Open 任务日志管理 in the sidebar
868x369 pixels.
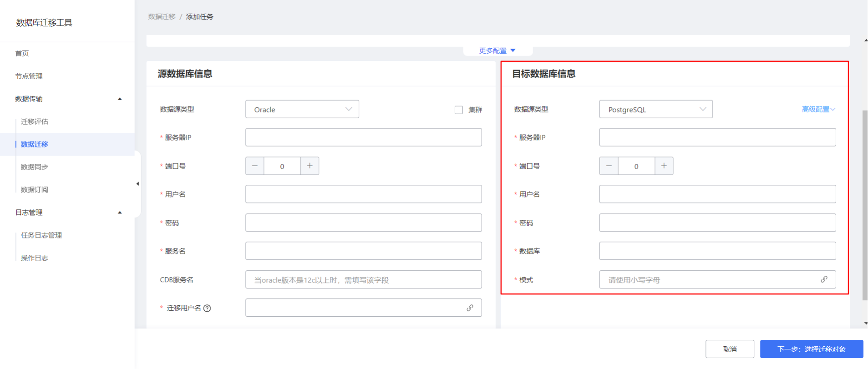pos(41,235)
